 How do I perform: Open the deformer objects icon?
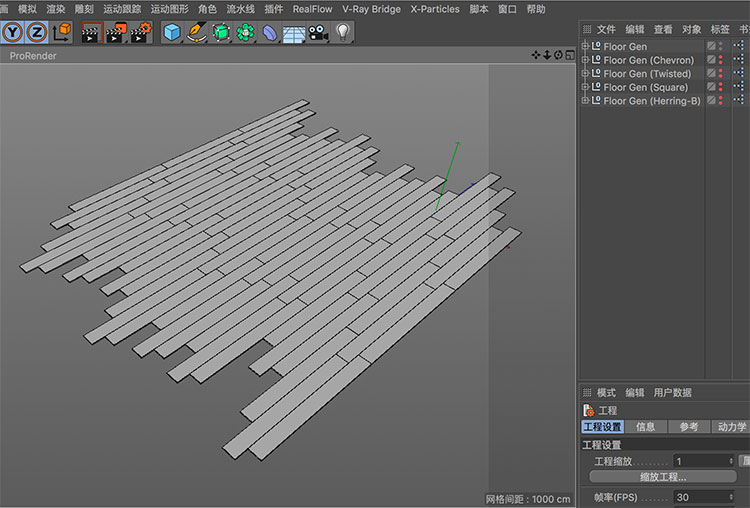pos(270,33)
